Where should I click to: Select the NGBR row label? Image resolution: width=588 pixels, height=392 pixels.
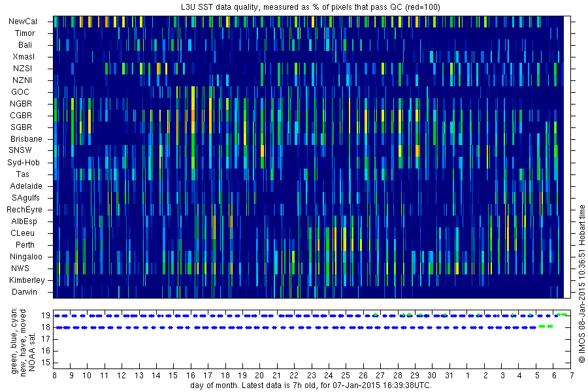[21, 103]
